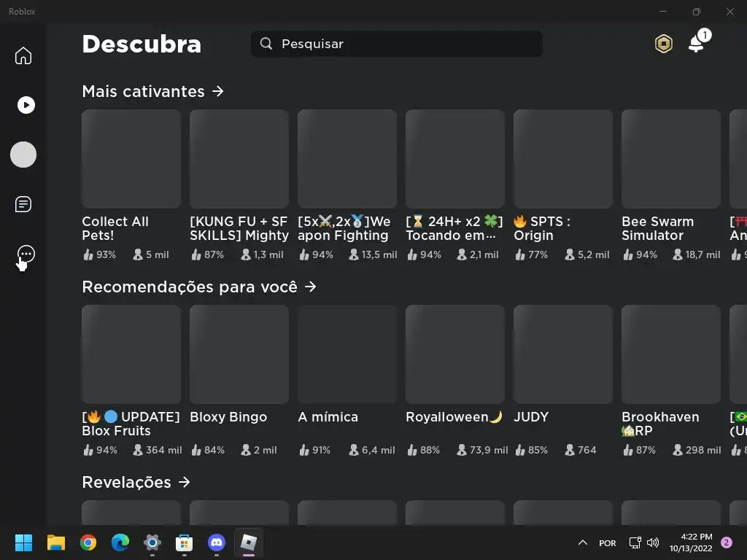Click the POR language indicator
The height and width of the screenshot is (560, 747).
tap(608, 542)
